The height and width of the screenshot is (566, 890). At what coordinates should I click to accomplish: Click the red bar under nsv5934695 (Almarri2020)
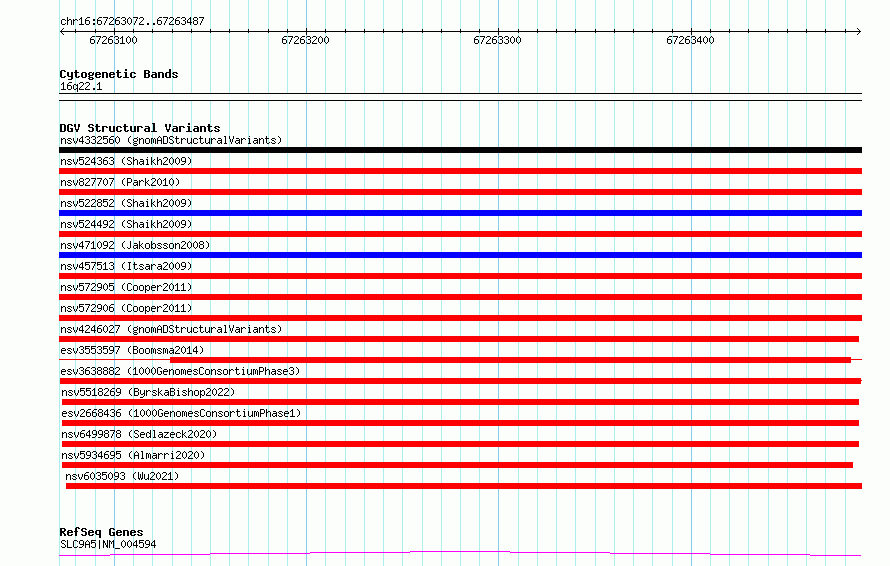457,465
